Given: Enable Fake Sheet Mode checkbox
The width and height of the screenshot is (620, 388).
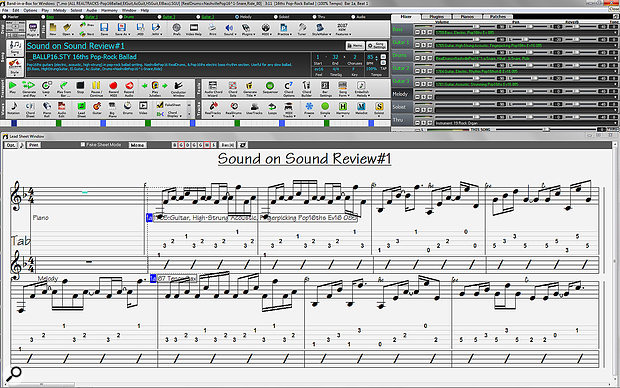Looking at the screenshot, I should pyautogui.click(x=83, y=145).
